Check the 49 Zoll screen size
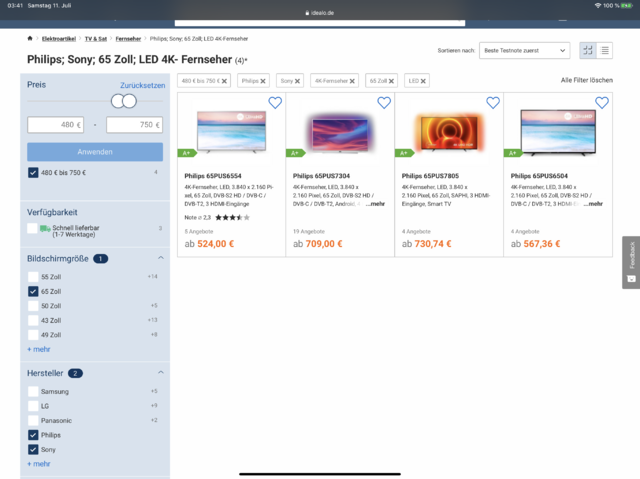Image resolution: width=640 pixels, height=479 pixels. [33, 335]
